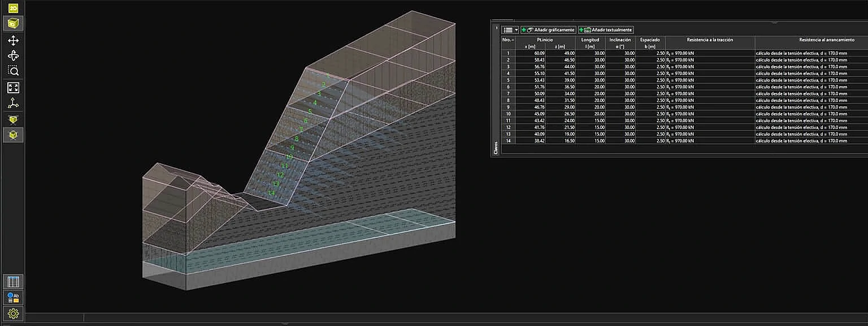Viewport: 868px width, 326px height.
Task: Toggle the highlighted lower cube view icon
Action: 13,135
